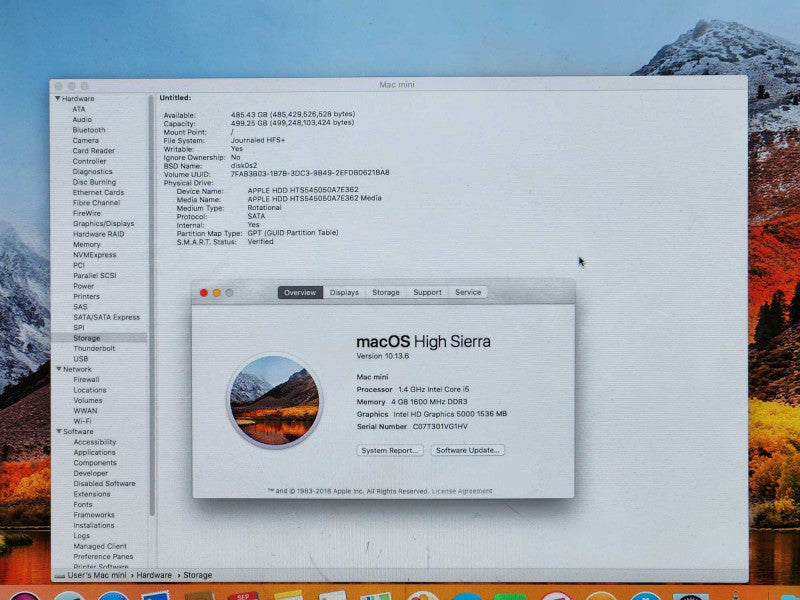The image size is (800, 600).
Task: Select Thunderbolt in the sidebar
Action: pyautogui.click(x=94, y=348)
